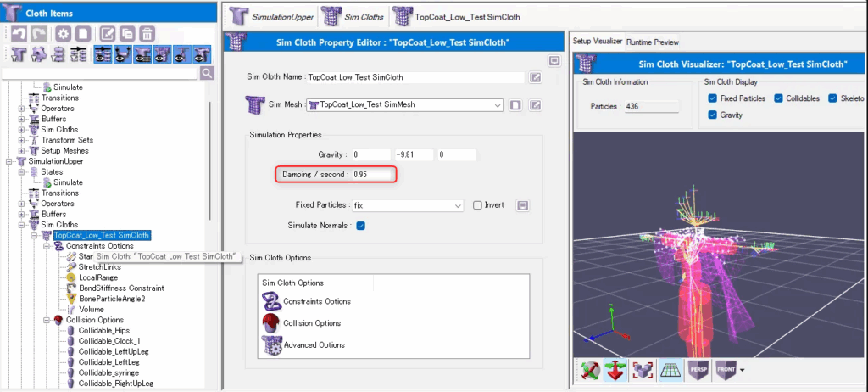Open the Fixed Particles dropdown
The image size is (868, 392).
457,205
